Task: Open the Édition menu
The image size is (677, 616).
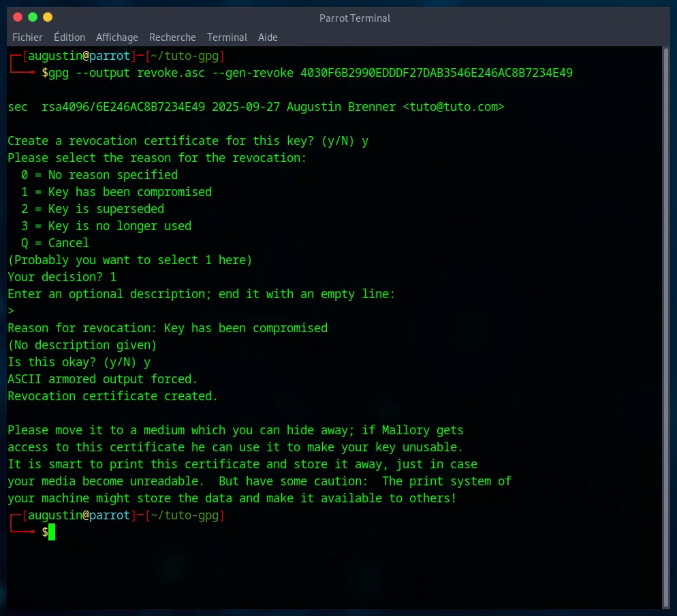Action: click(69, 37)
